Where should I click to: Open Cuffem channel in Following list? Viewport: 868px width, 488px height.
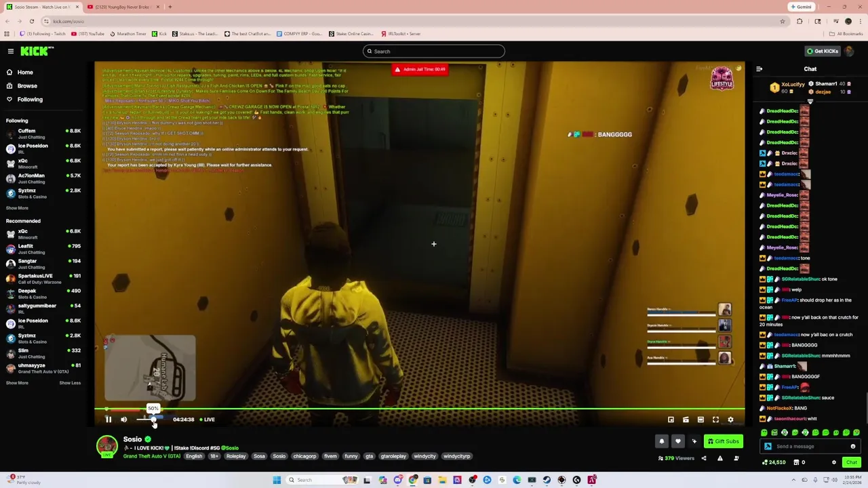44,134
